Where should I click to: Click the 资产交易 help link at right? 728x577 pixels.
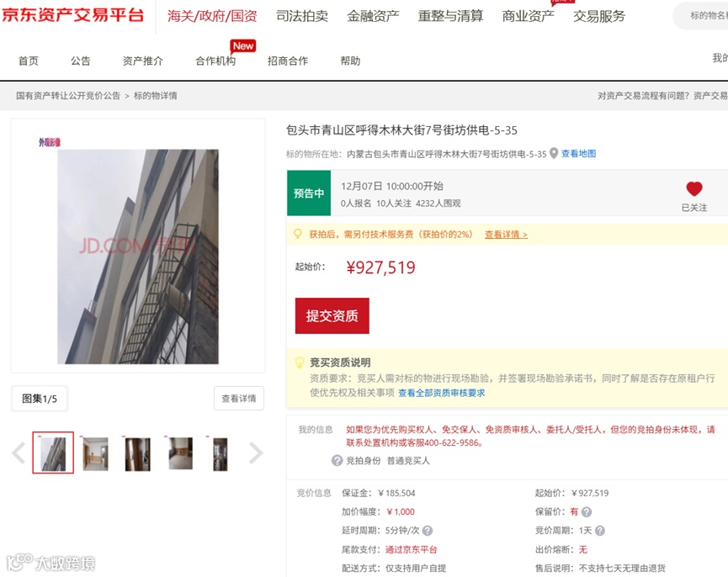coord(710,96)
